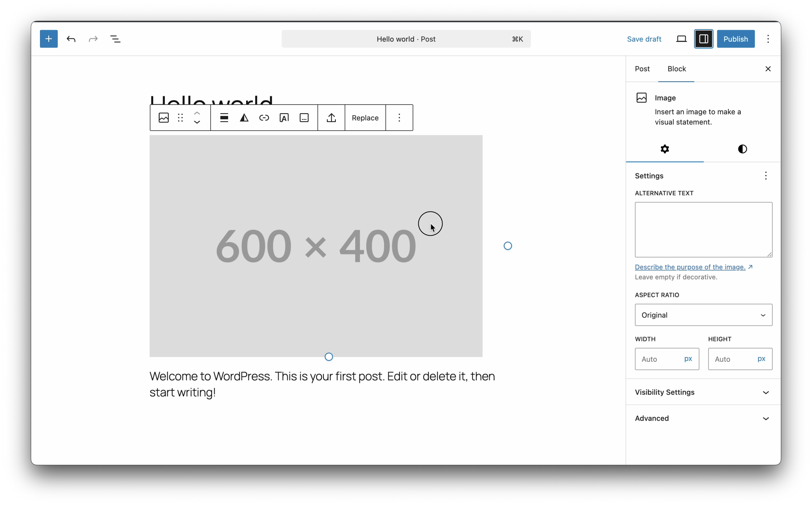Click Add text over image icon
Viewport: 812px width, 506px height.
tap(284, 118)
